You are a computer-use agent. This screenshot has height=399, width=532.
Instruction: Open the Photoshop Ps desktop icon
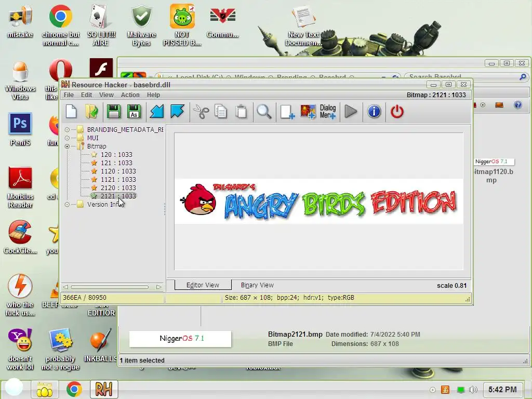(20, 129)
